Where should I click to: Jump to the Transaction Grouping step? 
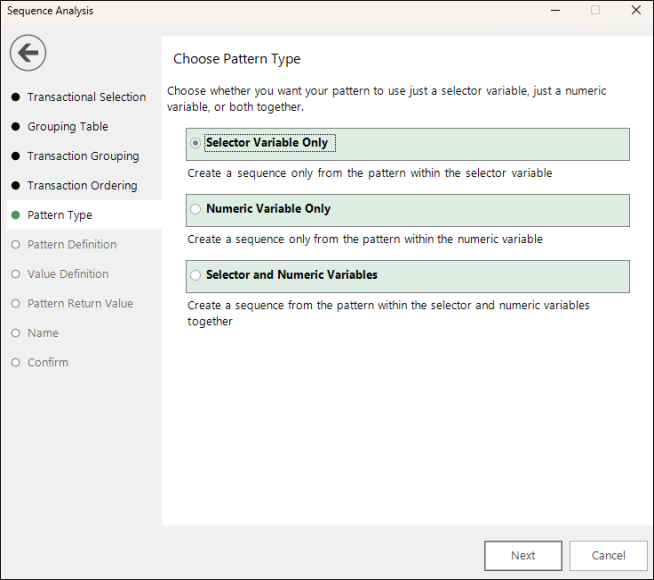[83, 156]
